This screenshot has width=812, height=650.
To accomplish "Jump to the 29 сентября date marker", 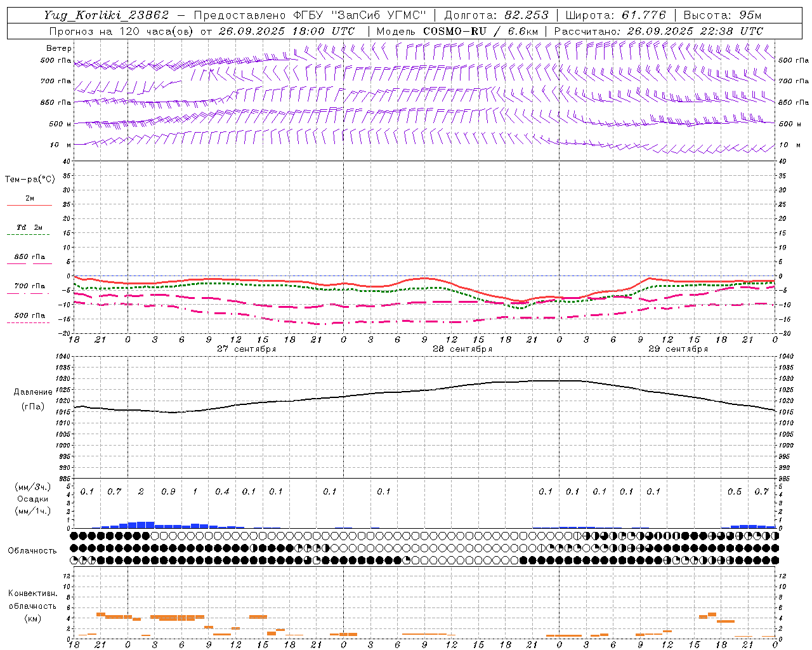I will [x=678, y=349].
